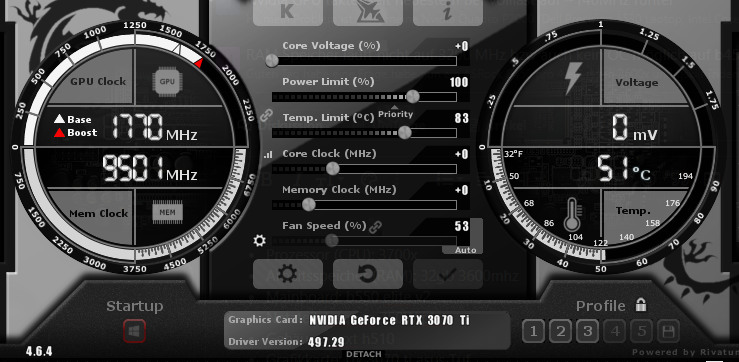Click the Voltage label in right gauge

(637, 82)
